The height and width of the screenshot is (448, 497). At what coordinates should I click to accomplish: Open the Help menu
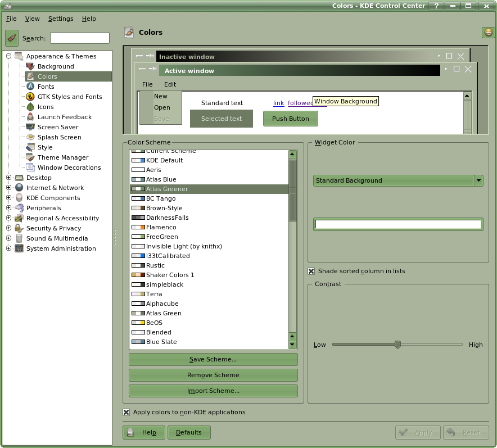[x=89, y=19]
